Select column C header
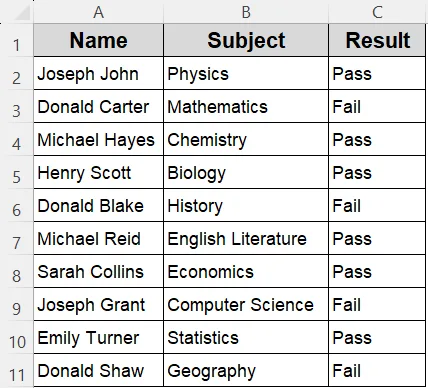The height and width of the screenshot is (388, 428). point(377,12)
